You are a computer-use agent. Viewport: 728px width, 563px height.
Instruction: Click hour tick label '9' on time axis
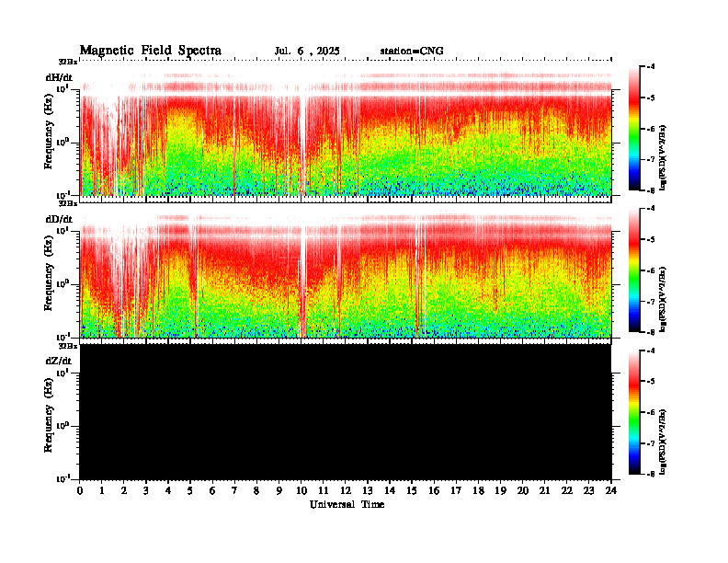(279, 490)
